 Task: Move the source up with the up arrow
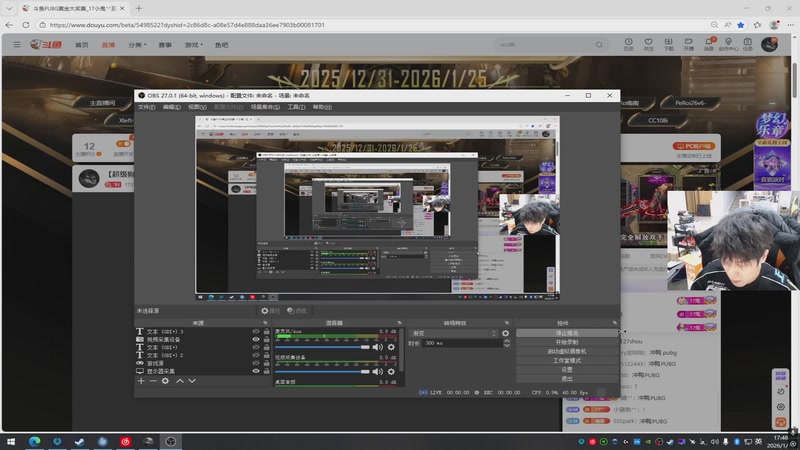[x=180, y=381]
